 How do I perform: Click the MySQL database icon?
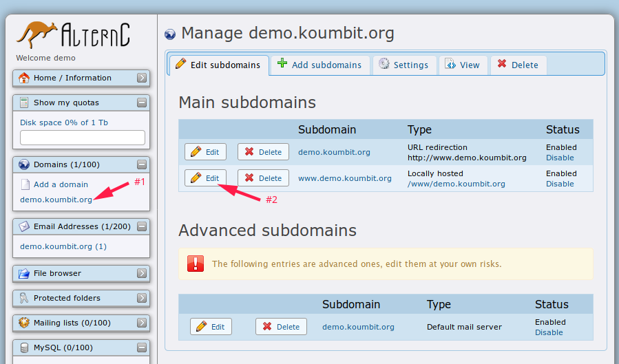tap(24, 347)
